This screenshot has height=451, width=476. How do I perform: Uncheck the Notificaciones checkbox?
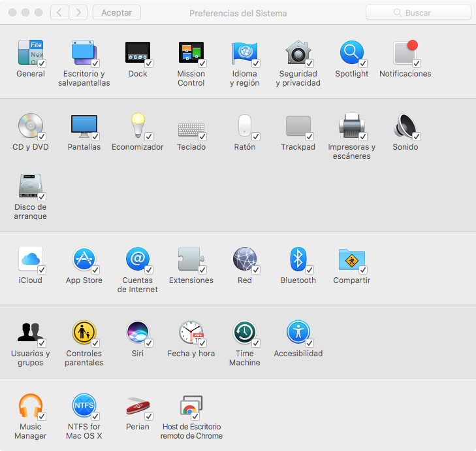click(416, 63)
